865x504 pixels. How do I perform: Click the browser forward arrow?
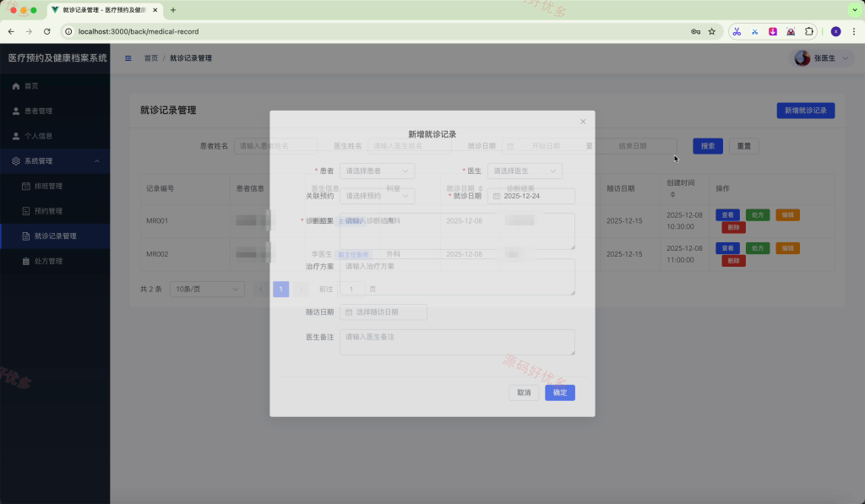pyautogui.click(x=30, y=31)
